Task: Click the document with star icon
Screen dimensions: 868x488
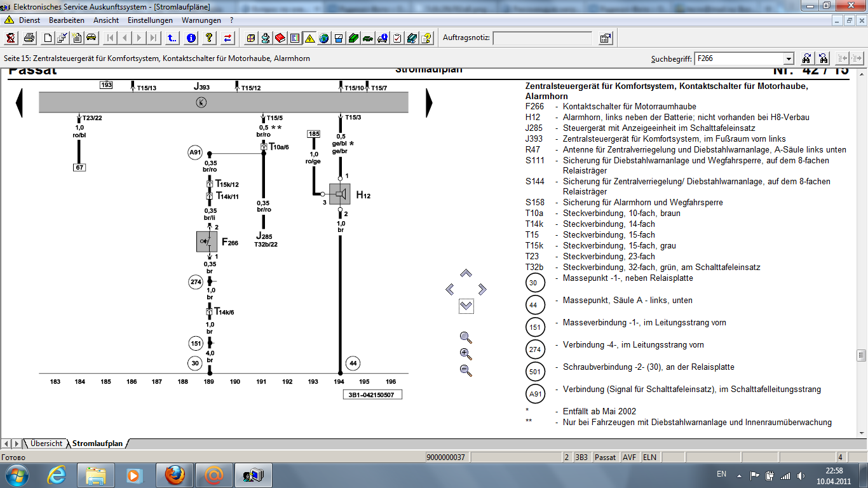Action: (77, 38)
